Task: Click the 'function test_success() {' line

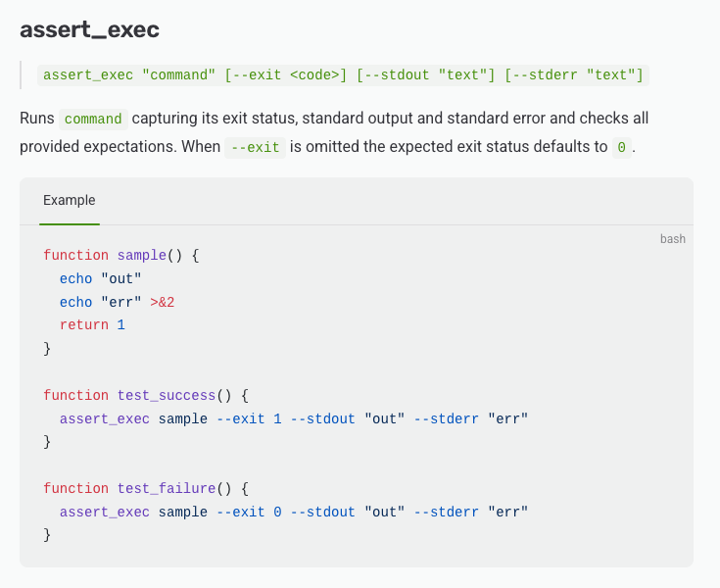Action: [x=146, y=396]
